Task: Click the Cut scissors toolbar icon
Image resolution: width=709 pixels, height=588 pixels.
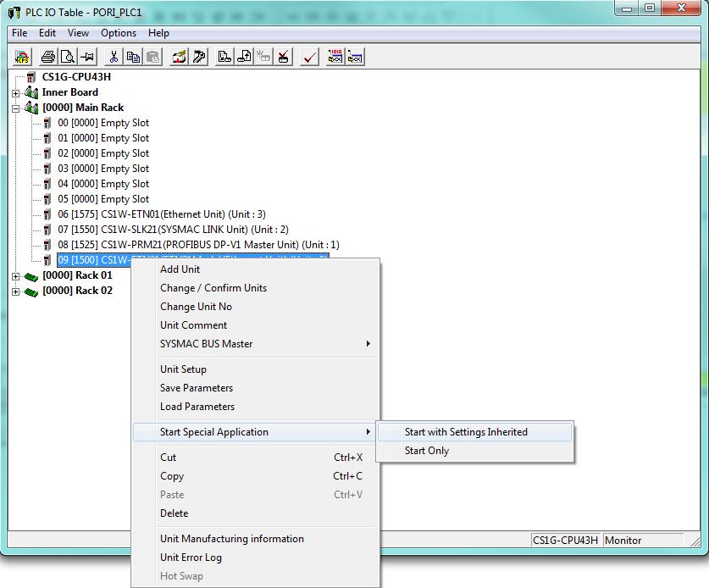Action: [114, 57]
